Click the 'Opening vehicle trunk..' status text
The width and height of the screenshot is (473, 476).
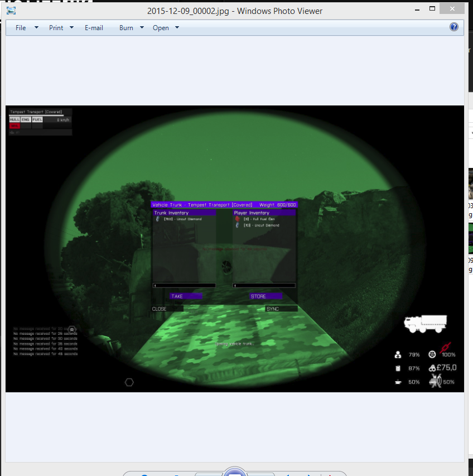tap(235, 344)
